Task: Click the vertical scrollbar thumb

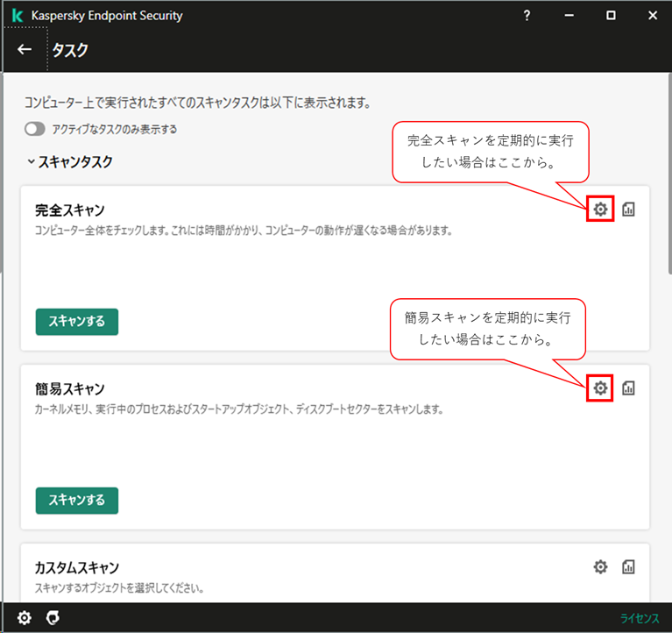Action: click(670, 174)
